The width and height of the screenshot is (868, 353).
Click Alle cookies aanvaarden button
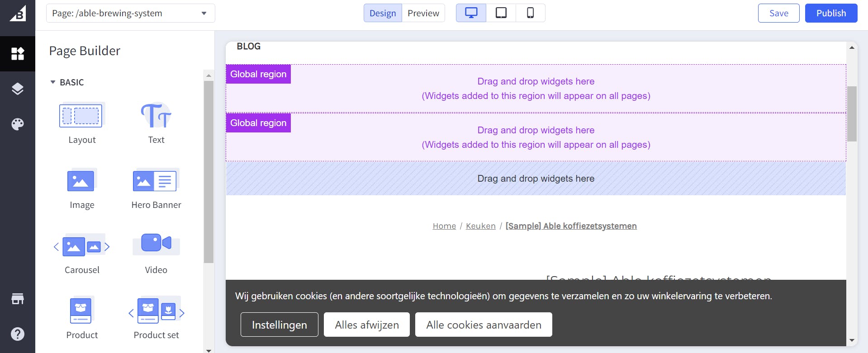(x=484, y=325)
